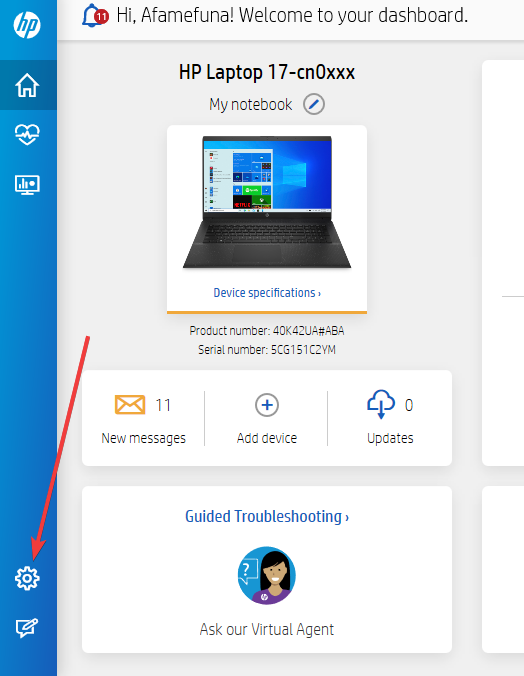524x676 pixels.
Task: Open Settings gear in the sidebar
Action: (x=27, y=578)
